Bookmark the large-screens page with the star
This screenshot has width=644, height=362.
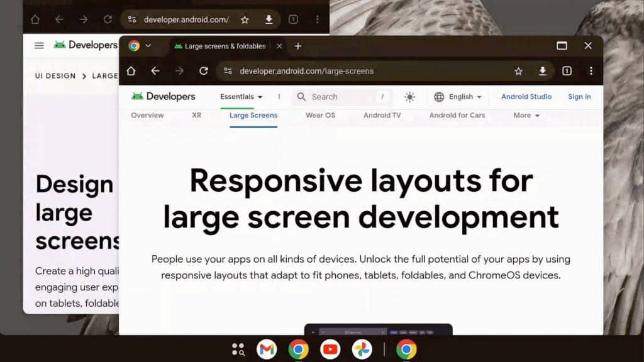[x=518, y=71]
